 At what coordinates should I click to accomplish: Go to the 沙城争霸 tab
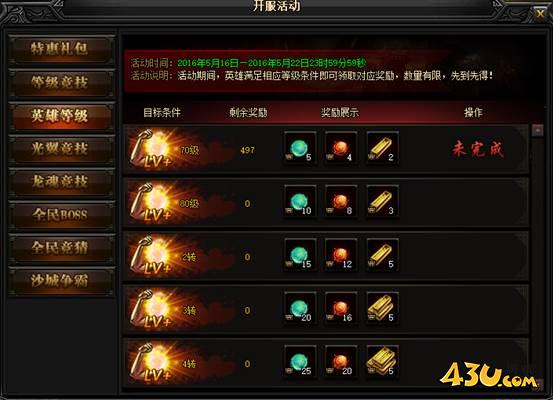click(61, 281)
